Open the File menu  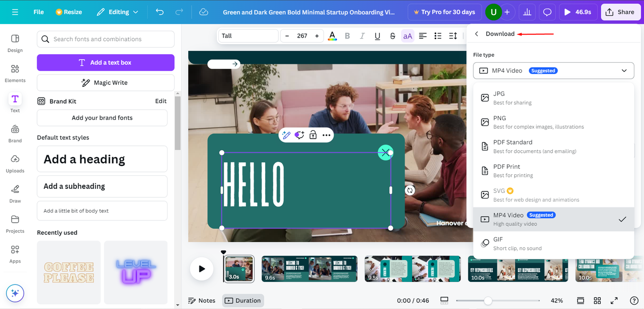click(39, 12)
